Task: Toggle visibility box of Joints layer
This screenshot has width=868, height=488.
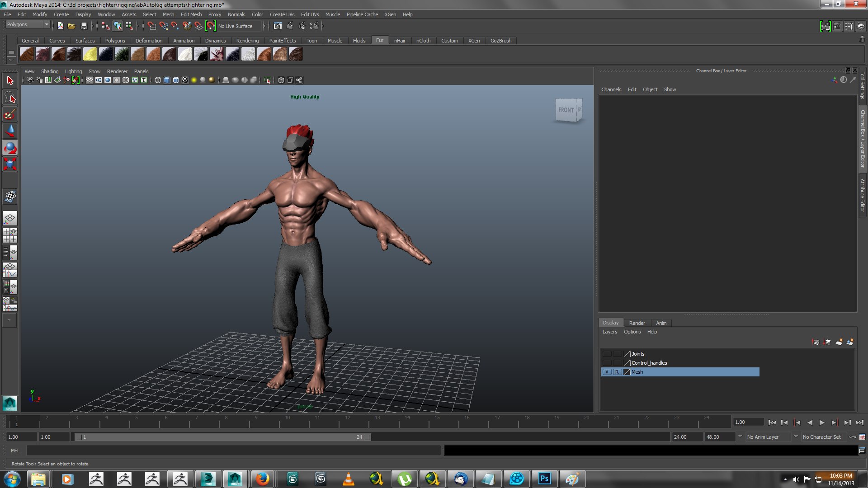Action: (607, 354)
